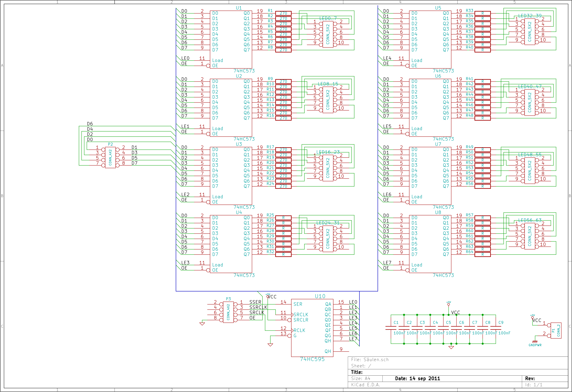The width and height of the screenshot is (572, 392).
Task: Click the LED8..15 connector label
Action: tap(328, 84)
